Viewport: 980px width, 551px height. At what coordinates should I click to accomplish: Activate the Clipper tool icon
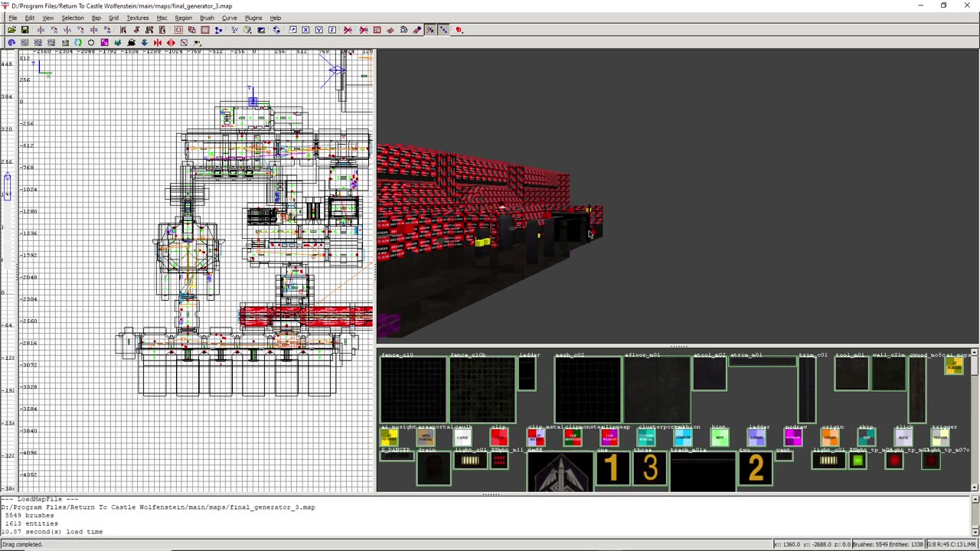[x=218, y=30]
